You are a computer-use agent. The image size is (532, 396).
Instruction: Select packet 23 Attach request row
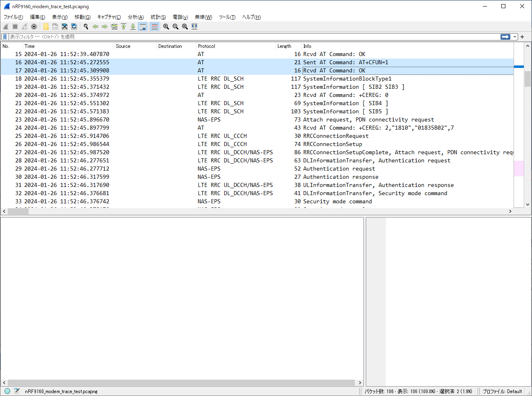tap(257, 119)
